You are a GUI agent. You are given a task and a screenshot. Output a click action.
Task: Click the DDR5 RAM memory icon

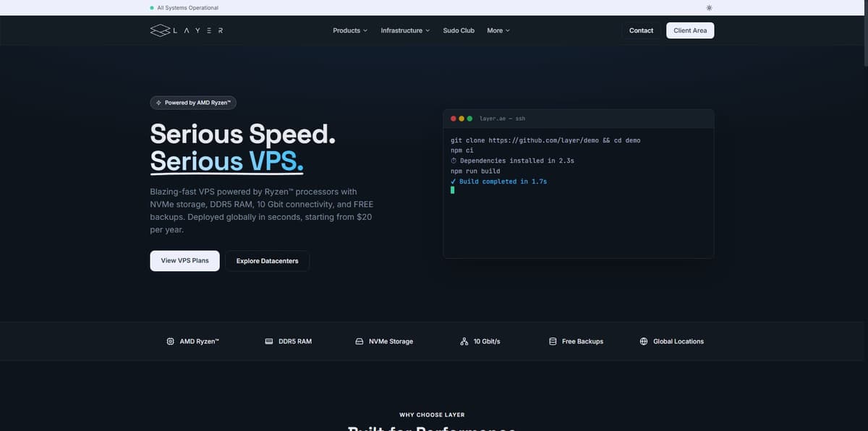coord(269,341)
